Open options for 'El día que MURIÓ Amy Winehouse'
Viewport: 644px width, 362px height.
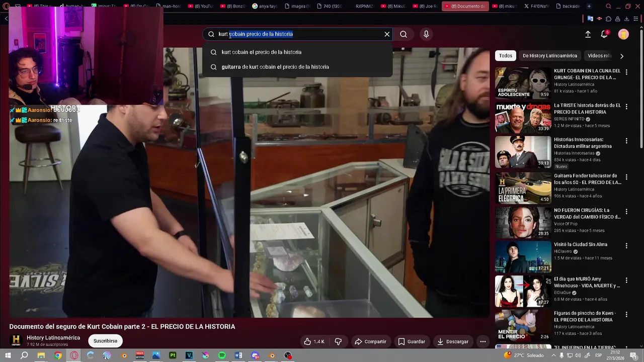pyautogui.click(x=626, y=281)
